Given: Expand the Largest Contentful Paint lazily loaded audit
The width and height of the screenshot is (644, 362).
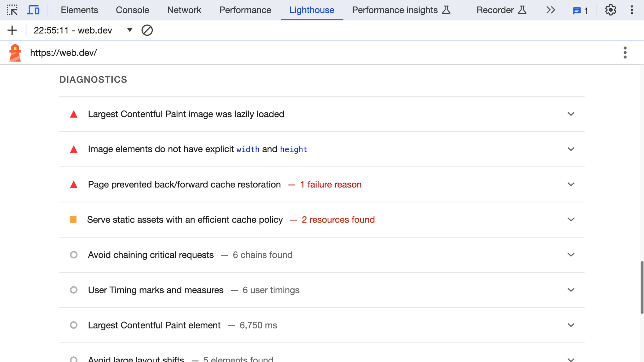Looking at the screenshot, I should pyautogui.click(x=571, y=114).
